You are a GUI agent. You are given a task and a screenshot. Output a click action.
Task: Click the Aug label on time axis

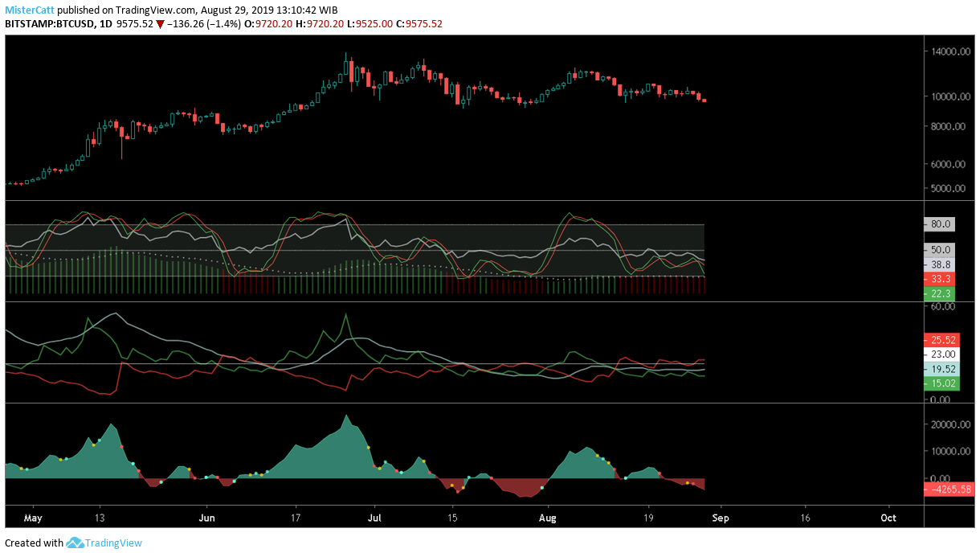point(548,518)
